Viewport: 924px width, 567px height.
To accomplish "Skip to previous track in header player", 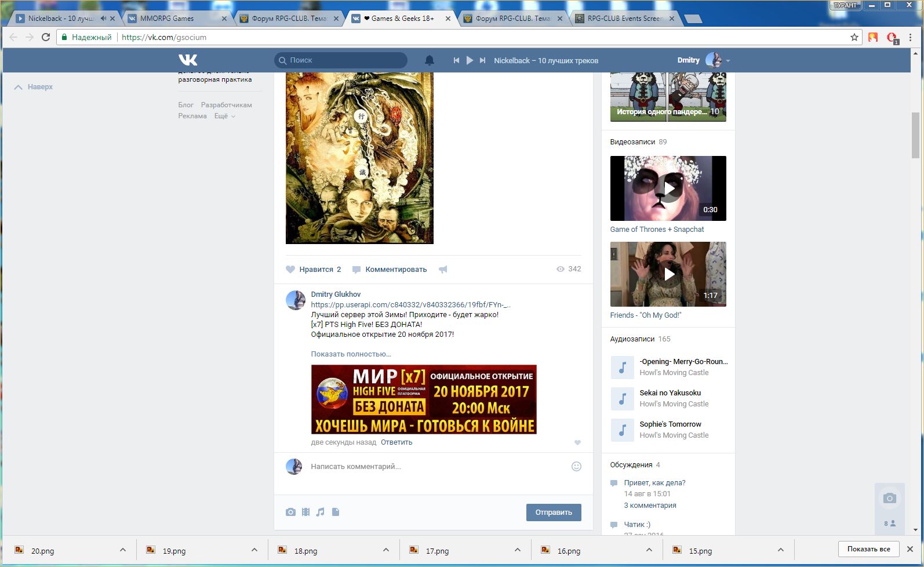I will [456, 60].
